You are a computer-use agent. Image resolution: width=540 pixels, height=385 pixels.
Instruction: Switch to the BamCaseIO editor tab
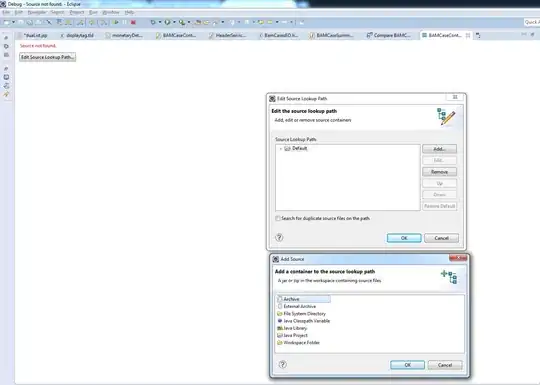tap(278, 35)
